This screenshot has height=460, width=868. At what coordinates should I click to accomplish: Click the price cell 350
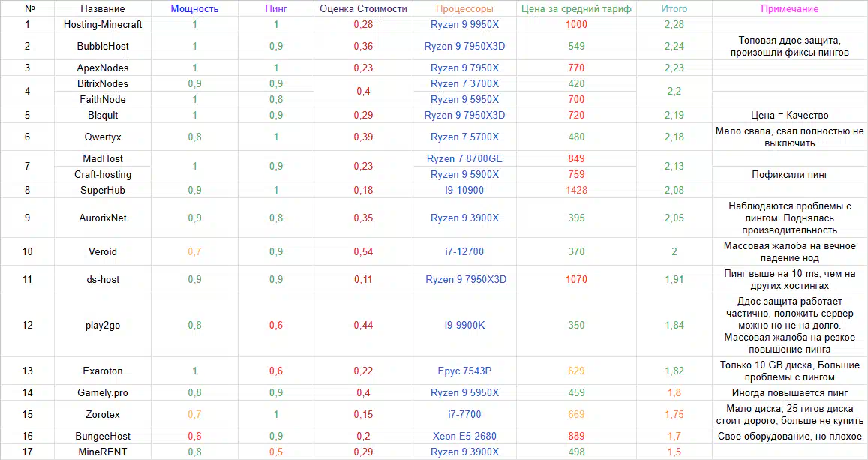pos(576,325)
